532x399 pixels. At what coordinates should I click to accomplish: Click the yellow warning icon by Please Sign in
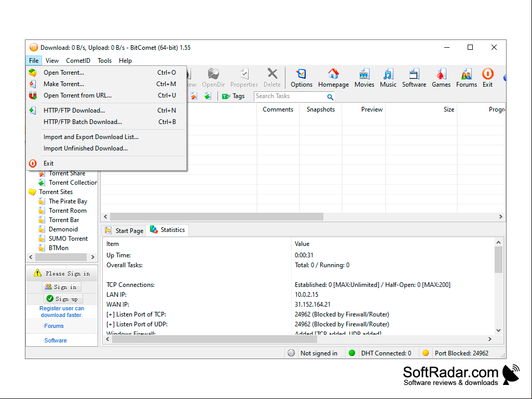38,273
